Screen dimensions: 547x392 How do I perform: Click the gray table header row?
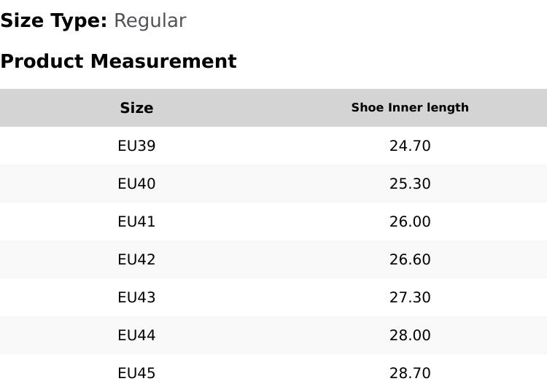[273, 108]
